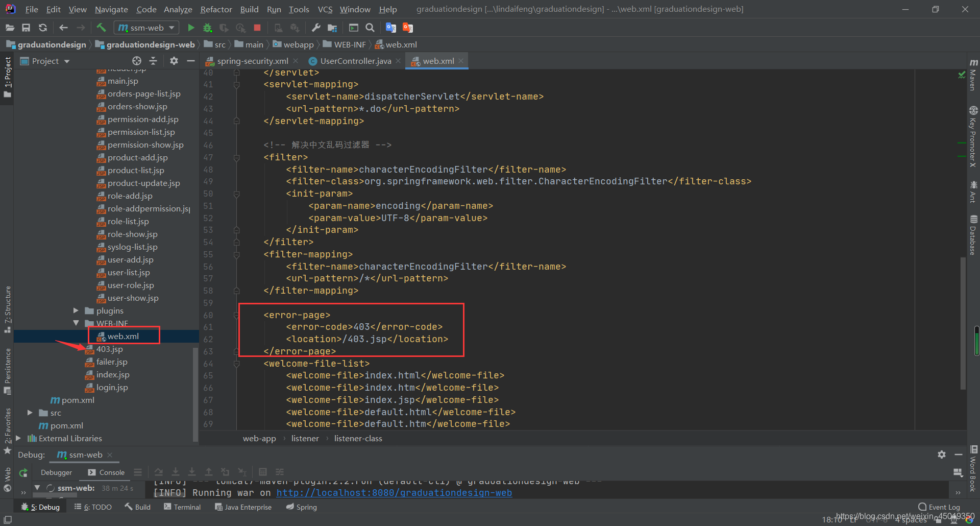This screenshot has width=980, height=526.
Task: Expand the src folder in project tree
Action: pyautogui.click(x=30, y=413)
